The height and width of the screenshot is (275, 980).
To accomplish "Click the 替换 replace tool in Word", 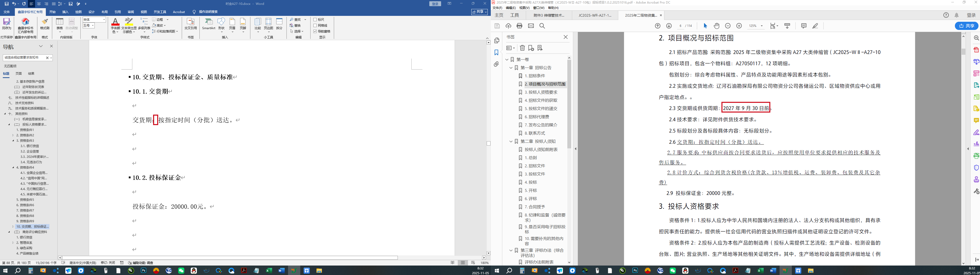I will coord(295,26).
